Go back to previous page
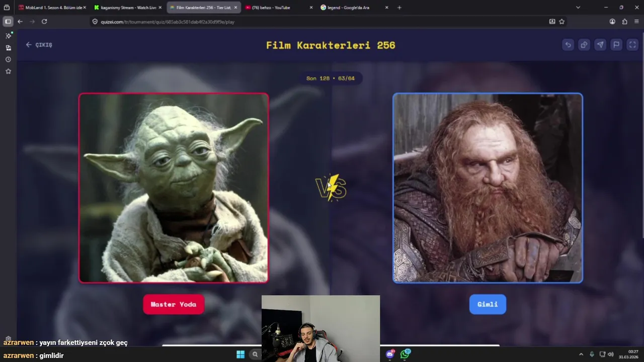This screenshot has width=644, height=362. pos(20,22)
